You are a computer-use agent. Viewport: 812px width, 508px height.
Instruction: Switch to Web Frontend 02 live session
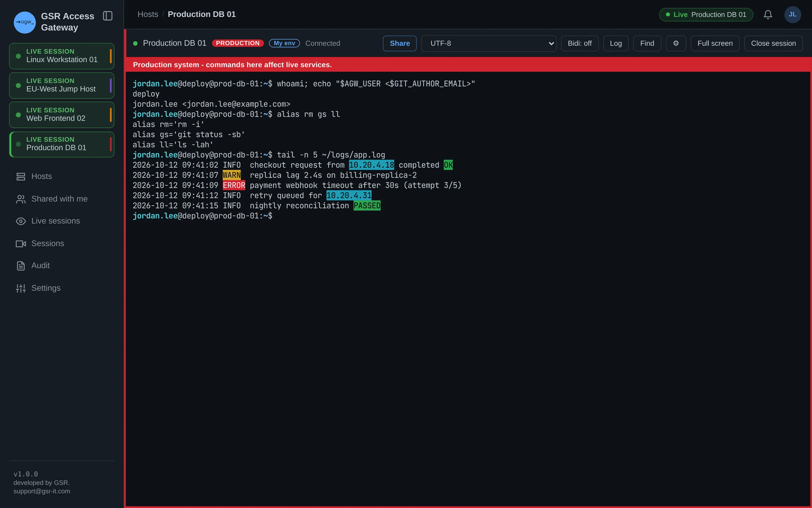click(x=62, y=115)
